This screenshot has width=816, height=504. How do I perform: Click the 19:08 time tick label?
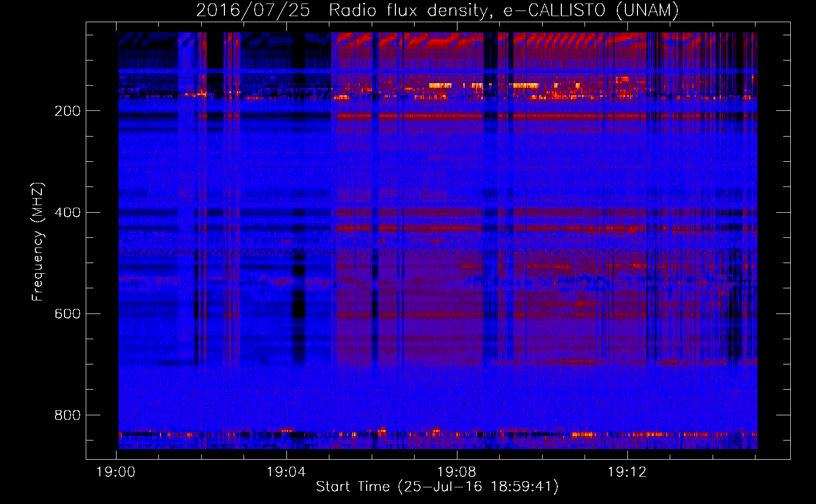tap(457, 472)
